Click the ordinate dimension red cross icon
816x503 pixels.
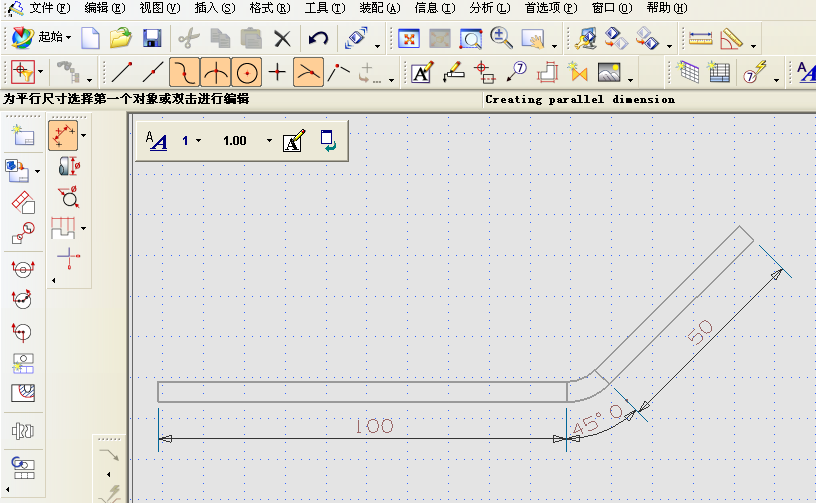[68, 258]
